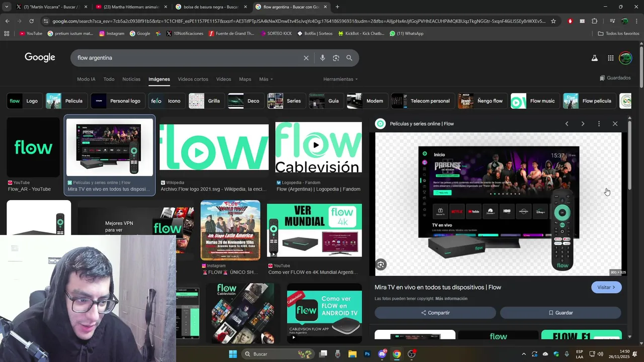The width and height of the screenshot is (644, 362).
Task: Filter by Grilla suggestion chip
Action: [207, 101]
